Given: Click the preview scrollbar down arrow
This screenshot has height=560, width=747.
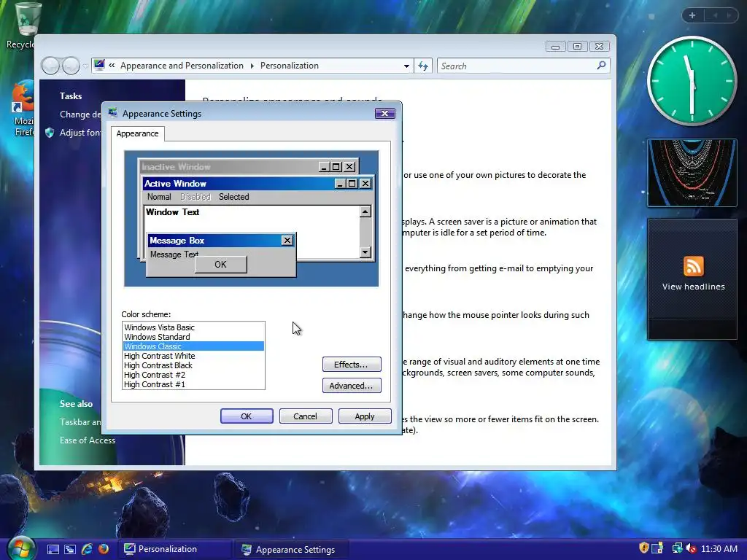Looking at the screenshot, I should (x=365, y=252).
